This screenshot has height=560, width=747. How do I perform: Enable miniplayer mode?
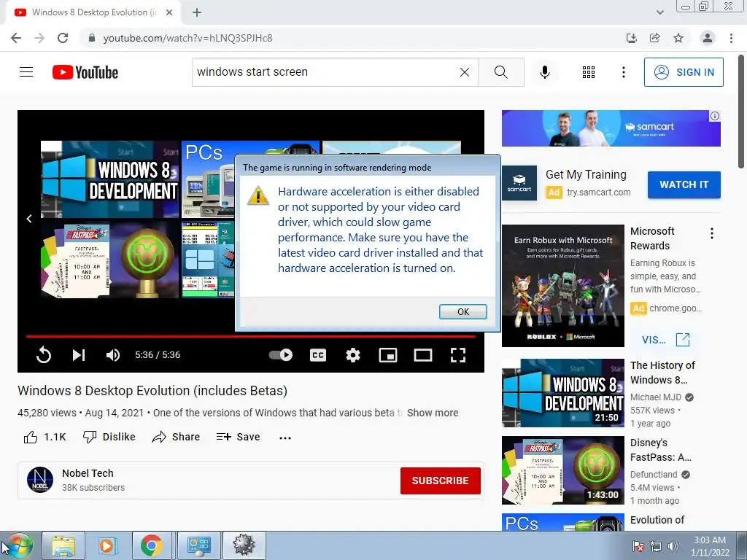click(x=388, y=355)
